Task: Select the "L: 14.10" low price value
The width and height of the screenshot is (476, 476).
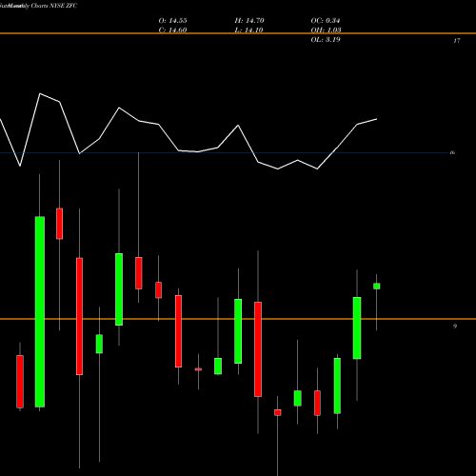Action: point(248,30)
